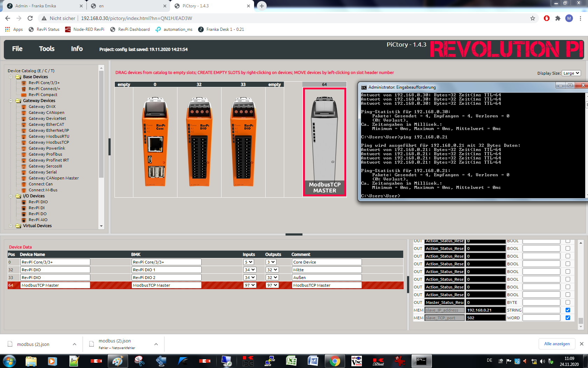The image size is (588, 368).
Task: Select the header of slot 64
Action: pyautogui.click(x=324, y=84)
